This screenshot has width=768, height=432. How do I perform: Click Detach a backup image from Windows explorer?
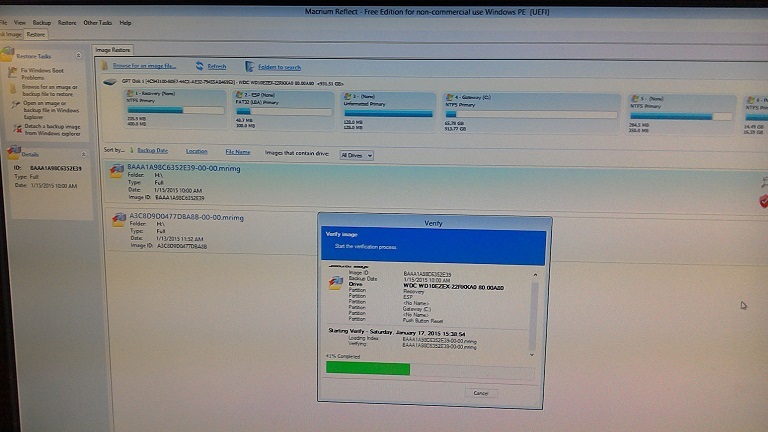coord(52,130)
